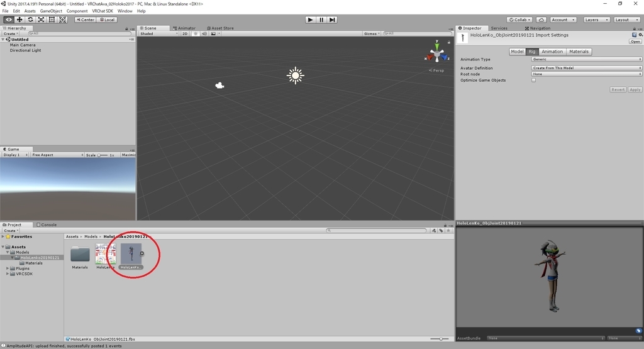The height and width of the screenshot is (349, 644).
Task: Select the Move tool
Action: coord(19,19)
